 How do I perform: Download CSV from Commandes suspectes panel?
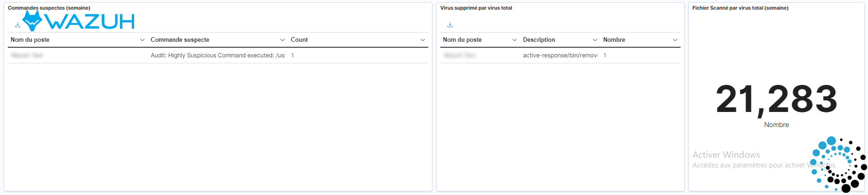point(17,25)
